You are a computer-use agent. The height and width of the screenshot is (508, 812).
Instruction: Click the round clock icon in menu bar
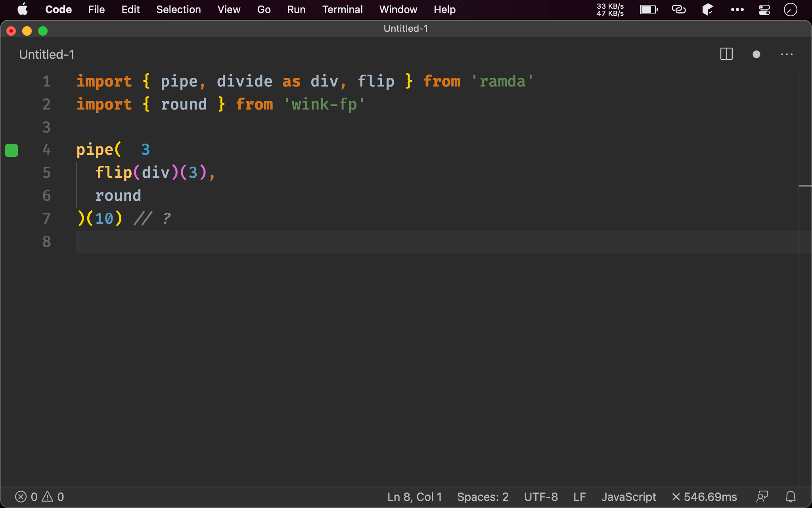click(790, 9)
